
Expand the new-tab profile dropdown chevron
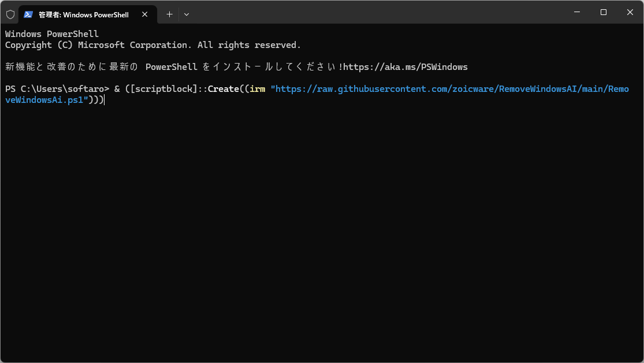(x=186, y=14)
